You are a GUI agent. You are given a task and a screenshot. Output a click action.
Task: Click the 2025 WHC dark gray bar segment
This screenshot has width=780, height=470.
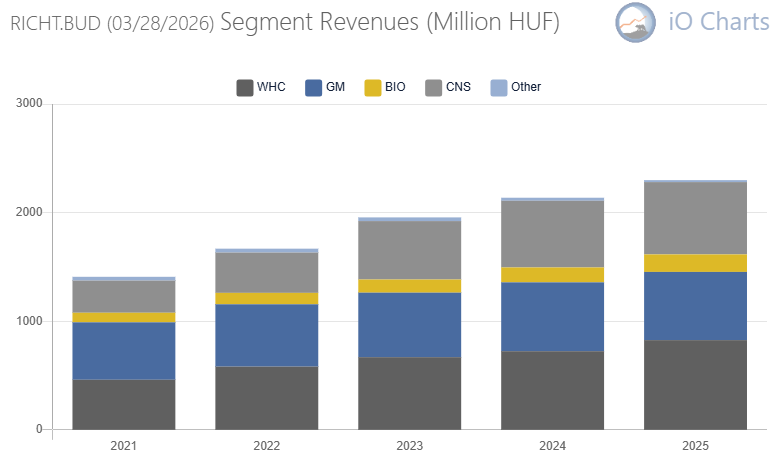(x=695, y=385)
